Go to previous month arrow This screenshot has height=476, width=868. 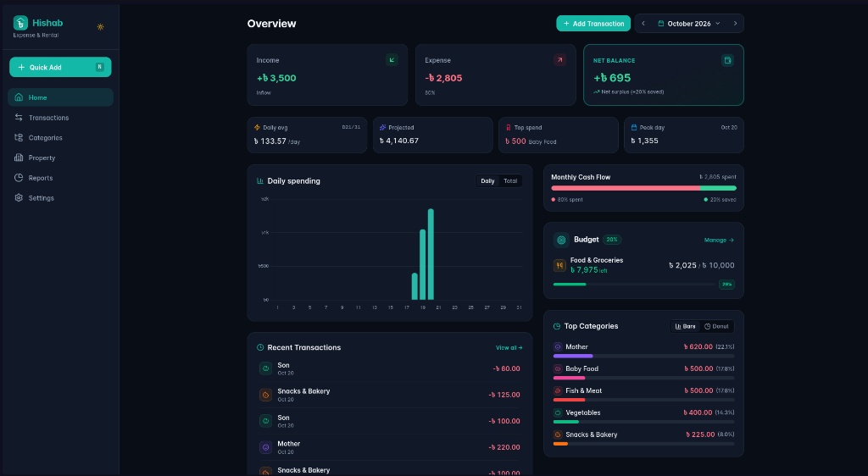[643, 23]
